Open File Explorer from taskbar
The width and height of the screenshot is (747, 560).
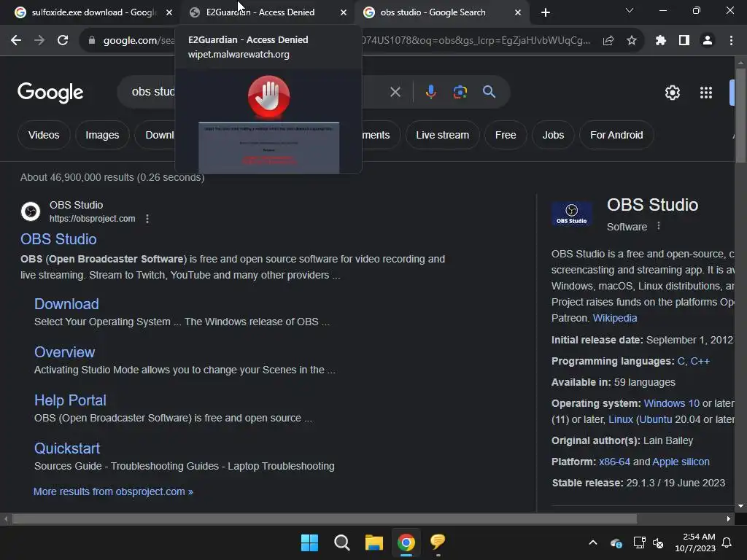pos(374,542)
